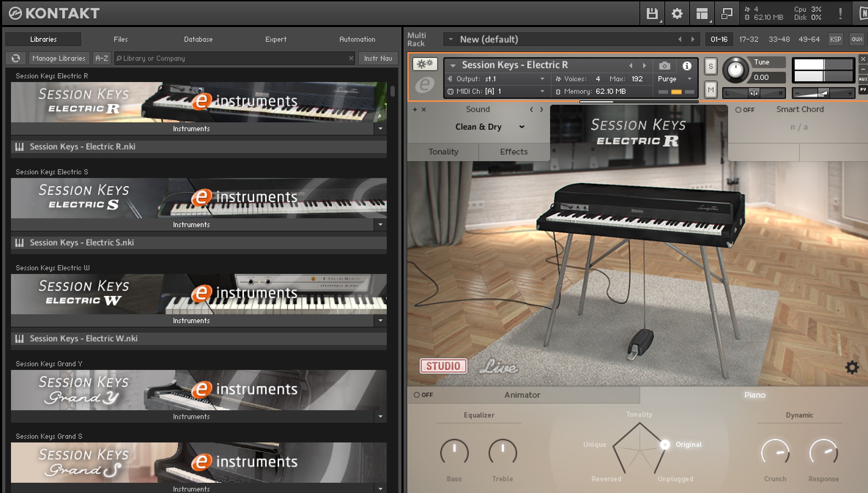Toggle the minimized view icon
The width and height of the screenshot is (868, 493).
(727, 14)
